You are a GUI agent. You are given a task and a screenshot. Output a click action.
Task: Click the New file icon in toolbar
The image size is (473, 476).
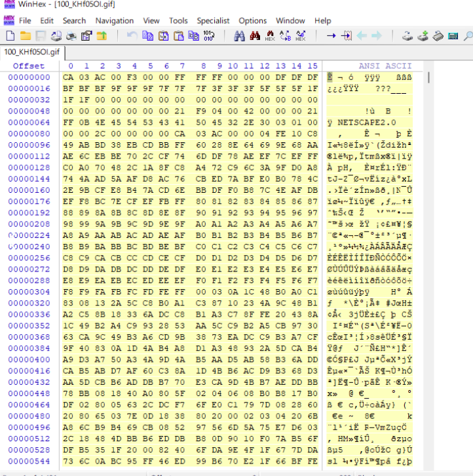(x=10, y=35)
